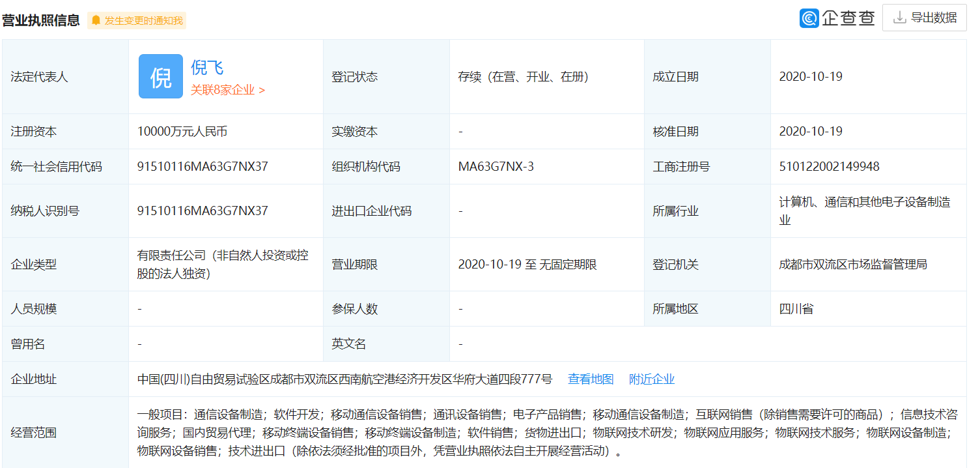Click the 实缴资本 label

[x=355, y=132]
